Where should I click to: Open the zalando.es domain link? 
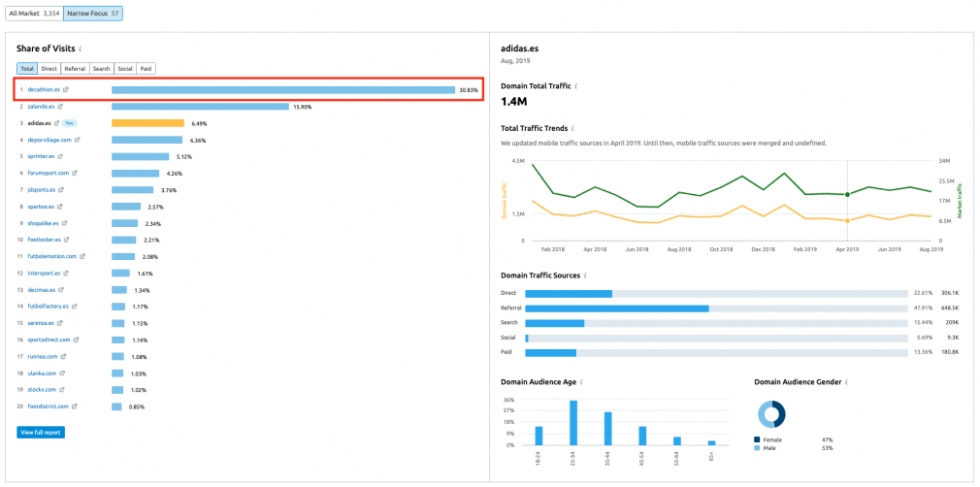(x=41, y=107)
